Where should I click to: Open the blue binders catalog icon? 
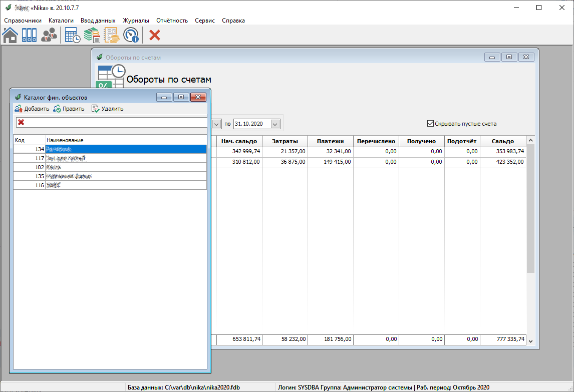coord(29,35)
